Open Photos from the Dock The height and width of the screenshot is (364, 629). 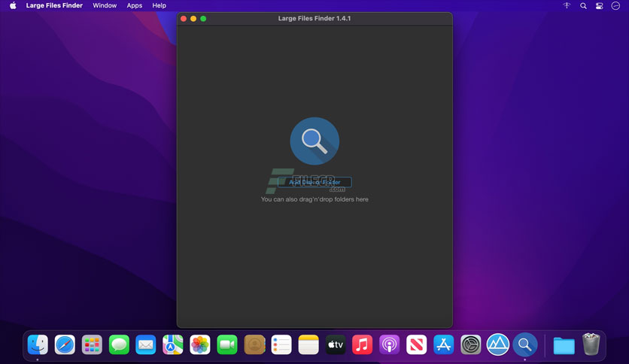[200, 344]
